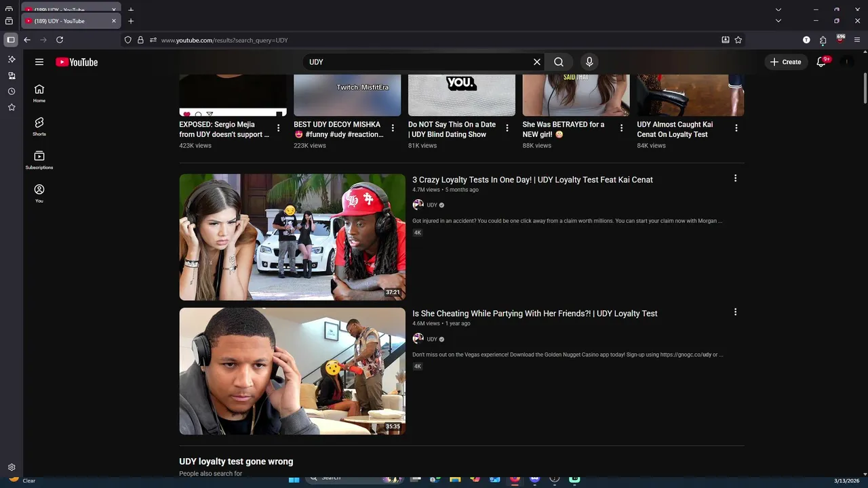Open the round T extension icon

coord(806,40)
